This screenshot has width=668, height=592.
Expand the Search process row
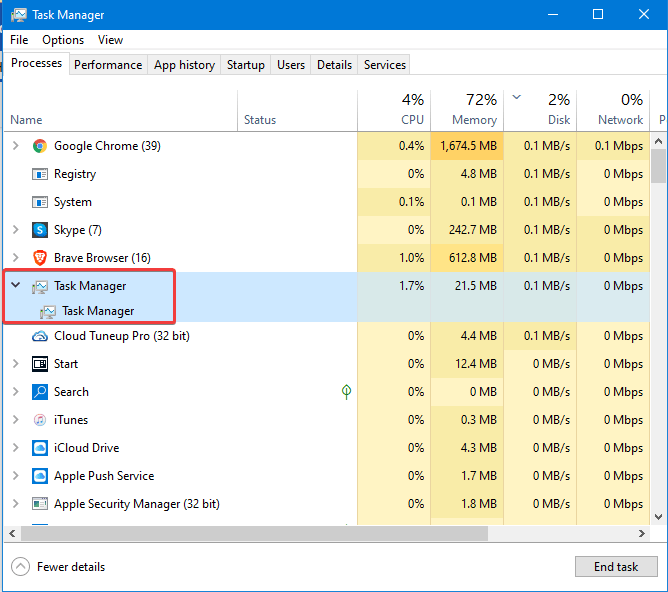pos(16,392)
